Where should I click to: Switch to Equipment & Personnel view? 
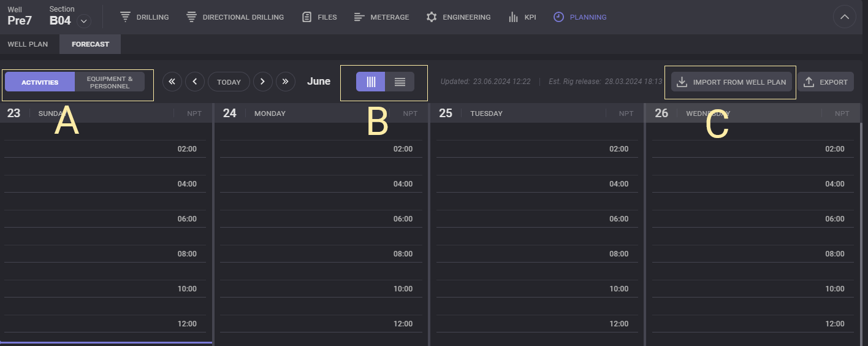109,82
